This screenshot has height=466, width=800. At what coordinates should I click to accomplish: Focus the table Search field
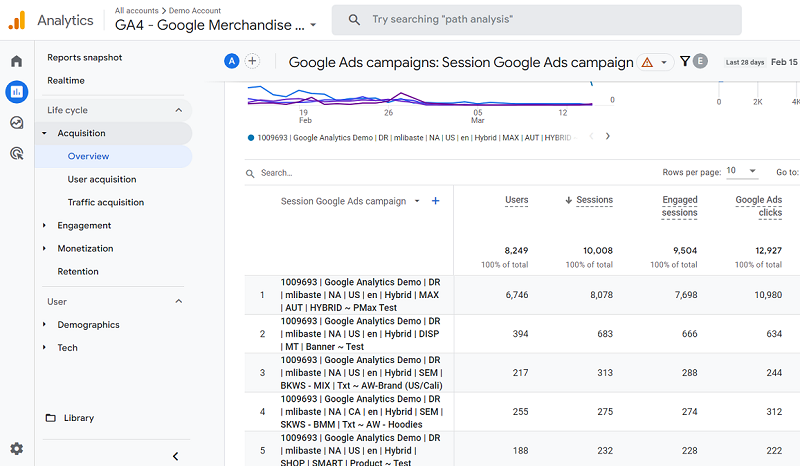pyautogui.click(x=277, y=173)
